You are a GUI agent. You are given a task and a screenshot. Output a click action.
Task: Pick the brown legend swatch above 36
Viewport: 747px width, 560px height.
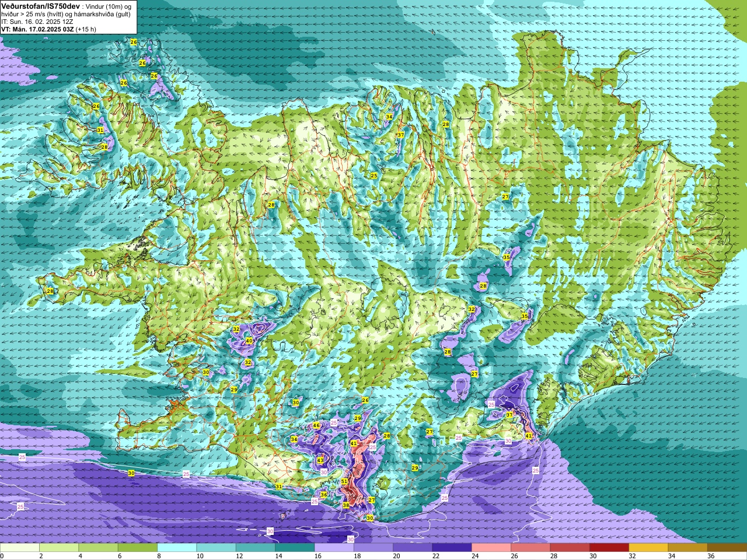(727, 548)
